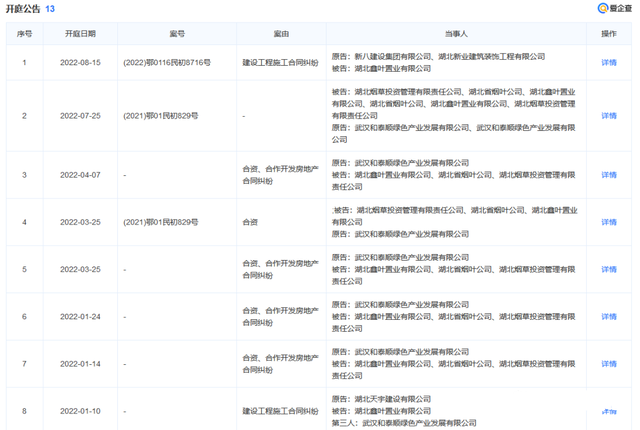Click the 操作 column header
This screenshot has width=640, height=430.
coord(609,34)
